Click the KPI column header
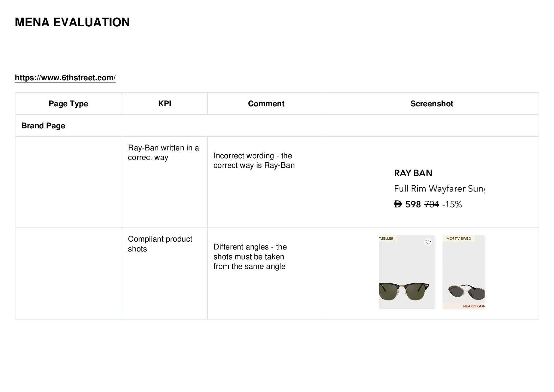554x392 pixels. click(164, 104)
